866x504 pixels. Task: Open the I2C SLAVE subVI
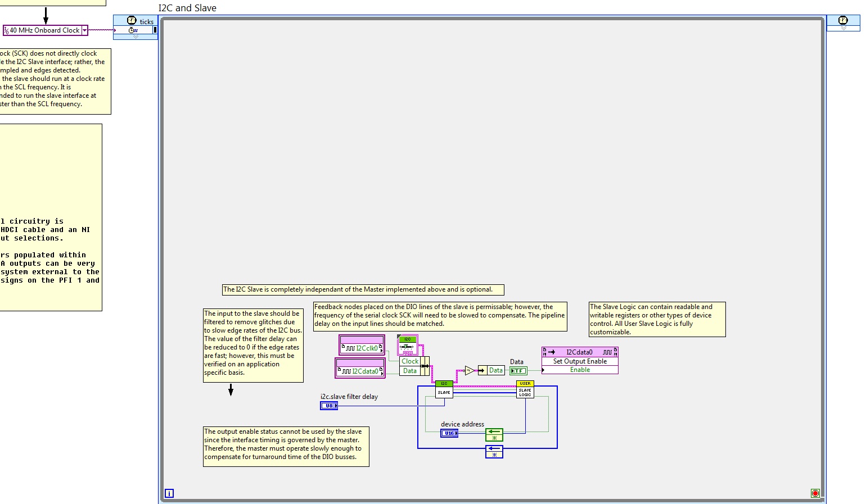click(x=444, y=389)
